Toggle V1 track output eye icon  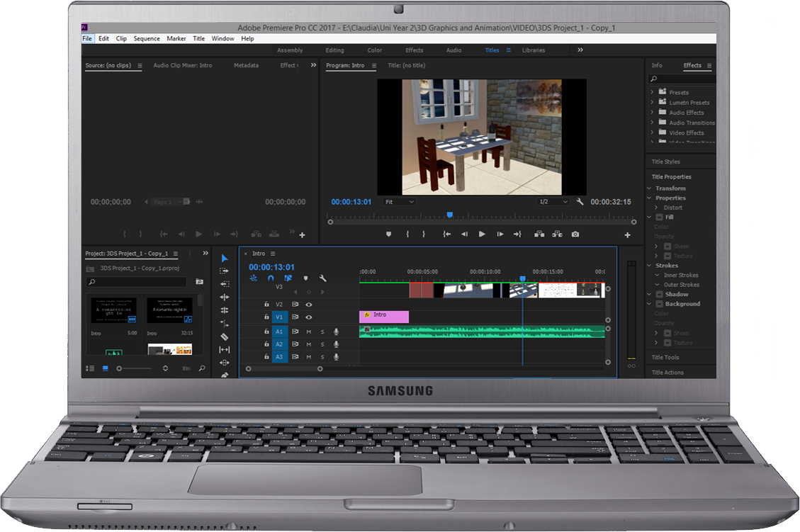click(309, 317)
